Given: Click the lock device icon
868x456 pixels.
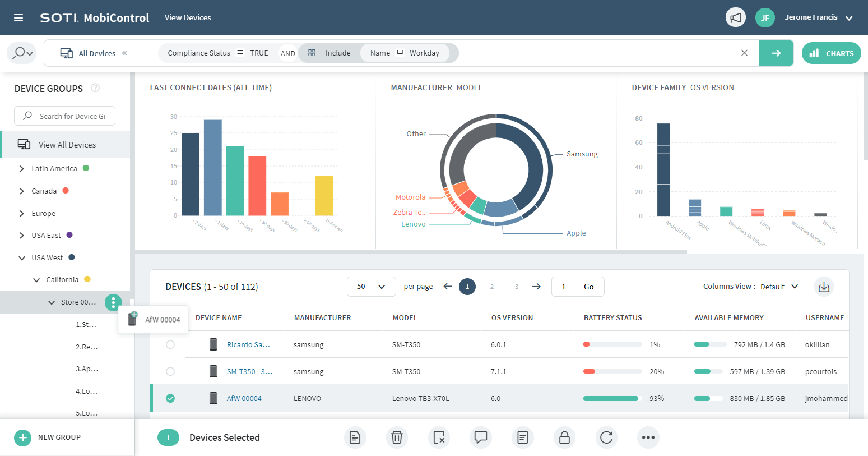Looking at the screenshot, I should 564,437.
